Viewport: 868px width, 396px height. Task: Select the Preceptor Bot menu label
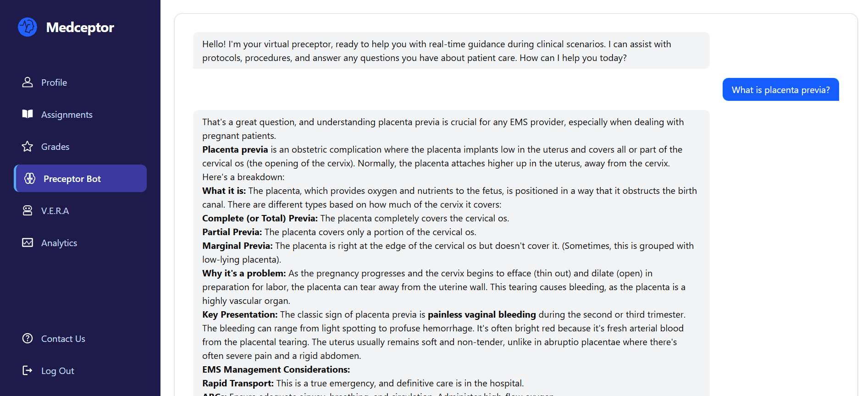click(x=72, y=179)
